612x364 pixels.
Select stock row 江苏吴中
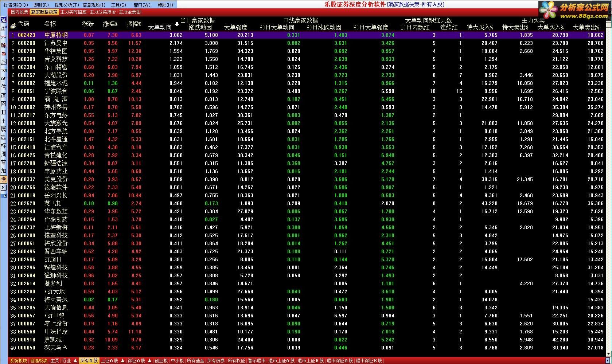306,43
